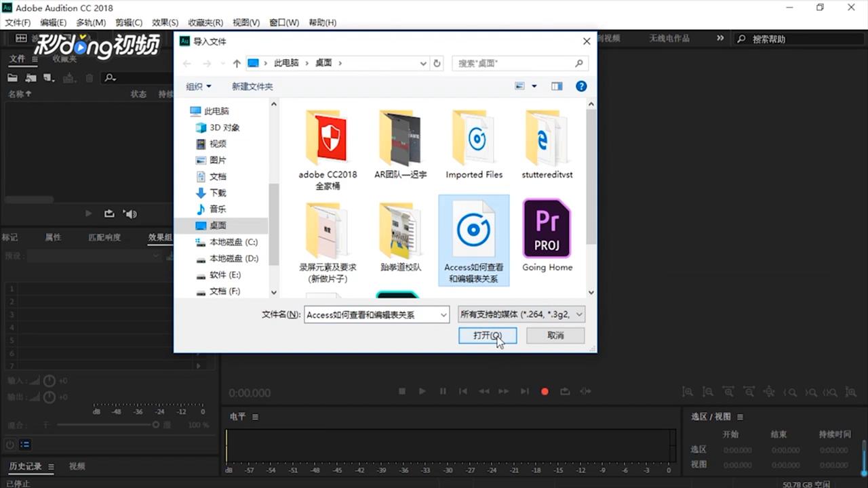Click the Play button in the Audition transport

[x=422, y=391]
